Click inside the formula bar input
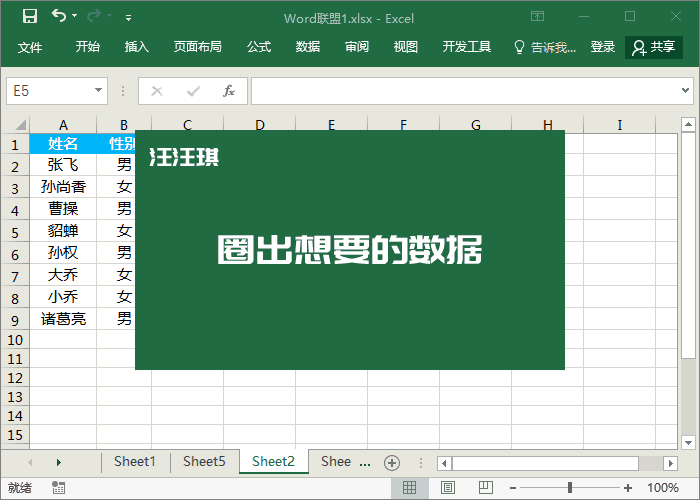Screen dimensions: 700x500 (x=464, y=91)
